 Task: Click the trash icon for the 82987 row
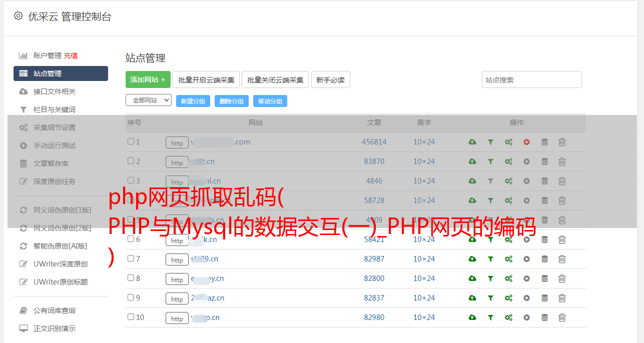pos(562,259)
